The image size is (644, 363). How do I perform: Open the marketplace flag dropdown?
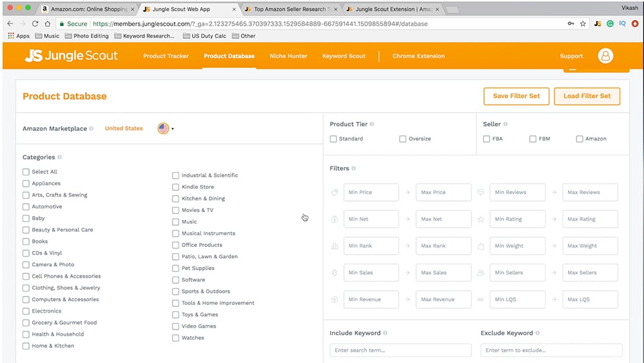[x=166, y=129]
